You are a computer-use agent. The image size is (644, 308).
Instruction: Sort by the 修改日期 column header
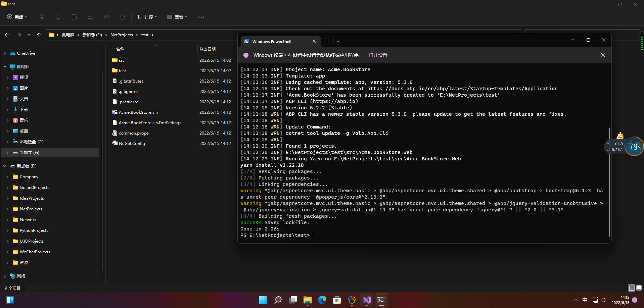coord(208,49)
